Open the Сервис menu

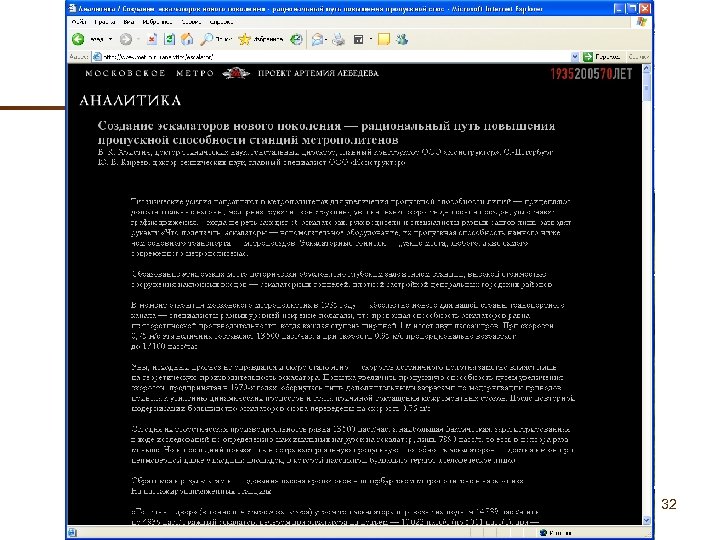click(191, 22)
